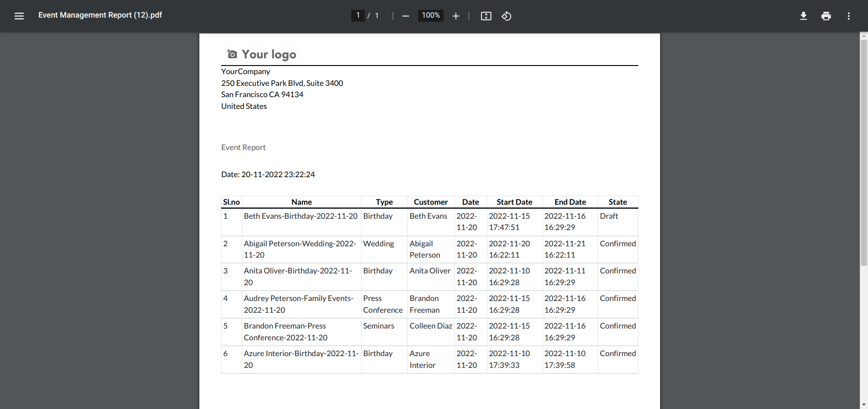Rotate the document counterclockwise
The width and height of the screenshot is (868, 409).
(506, 16)
